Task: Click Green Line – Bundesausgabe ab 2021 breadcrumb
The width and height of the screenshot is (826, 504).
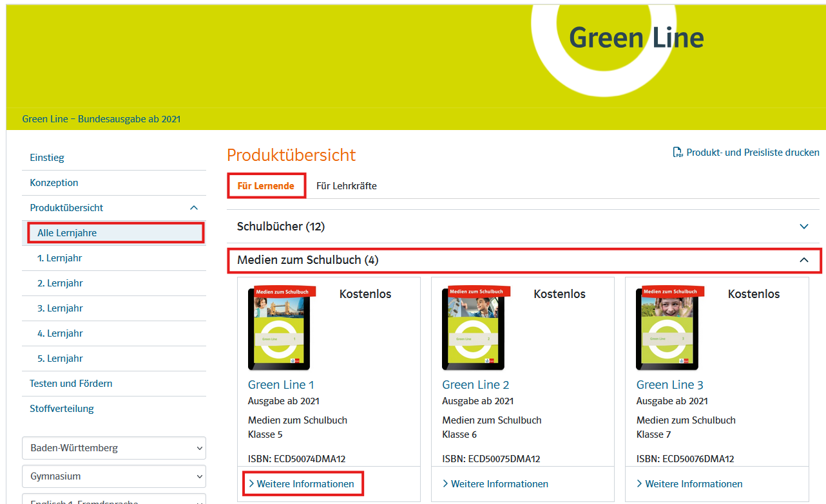Action: pyautogui.click(x=101, y=119)
